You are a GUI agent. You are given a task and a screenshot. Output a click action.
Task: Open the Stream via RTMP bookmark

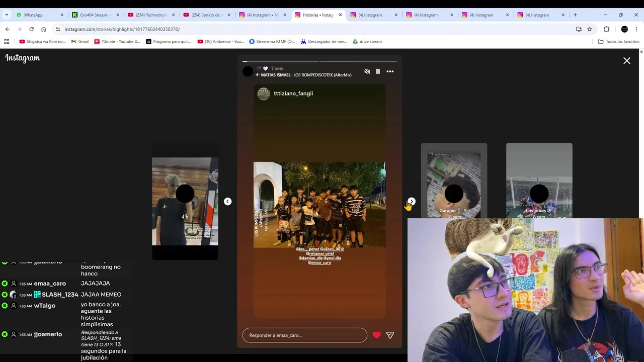click(x=272, y=42)
